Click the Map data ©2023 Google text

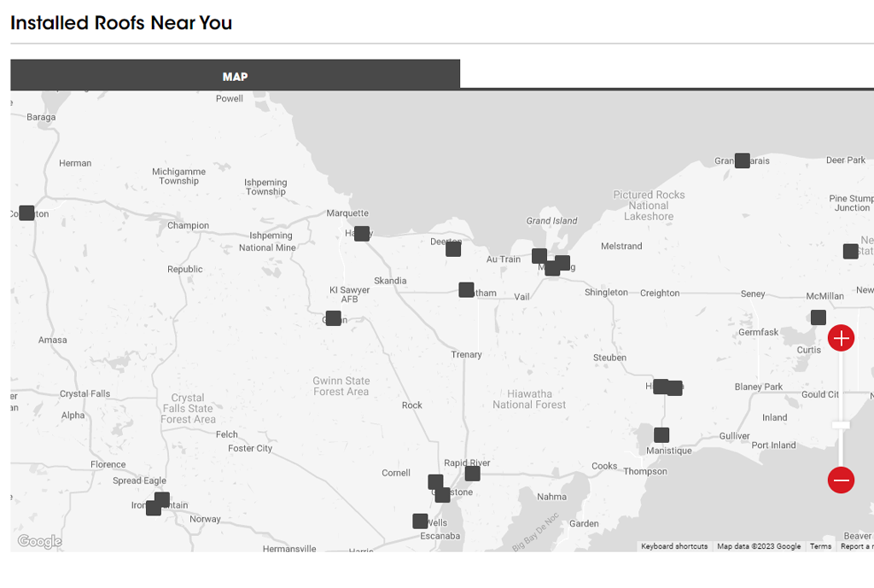pos(759,546)
